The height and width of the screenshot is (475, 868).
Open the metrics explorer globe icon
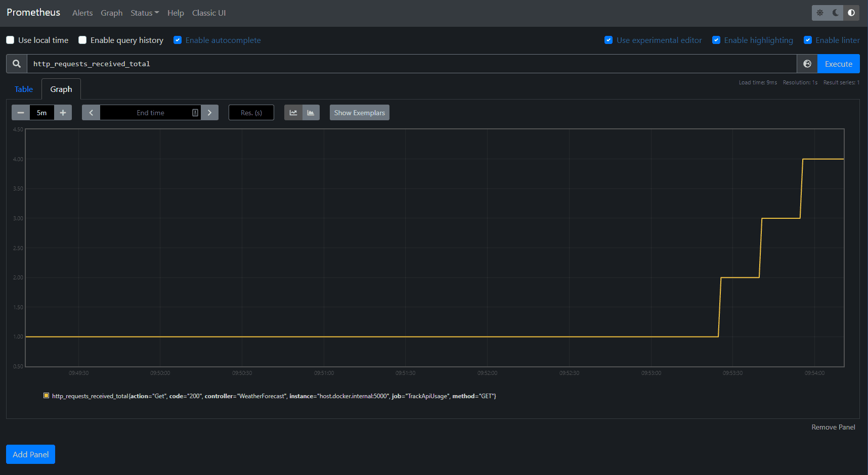click(x=807, y=64)
